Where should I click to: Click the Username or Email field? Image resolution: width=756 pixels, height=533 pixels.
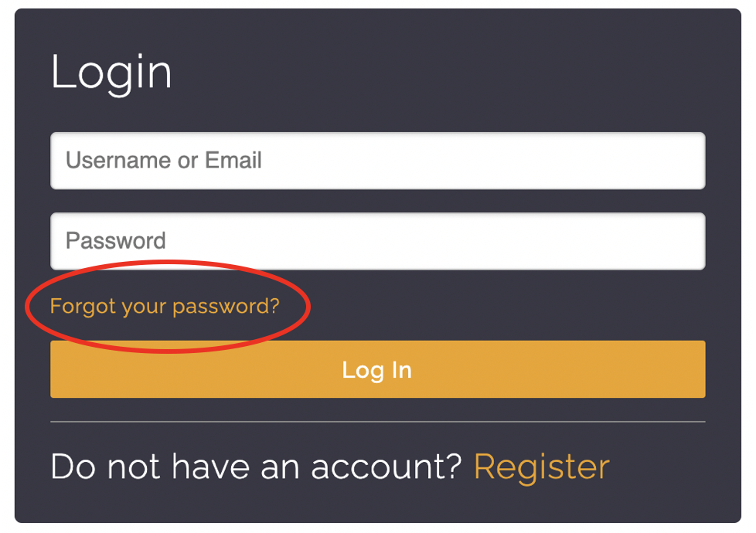(x=377, y=161)
